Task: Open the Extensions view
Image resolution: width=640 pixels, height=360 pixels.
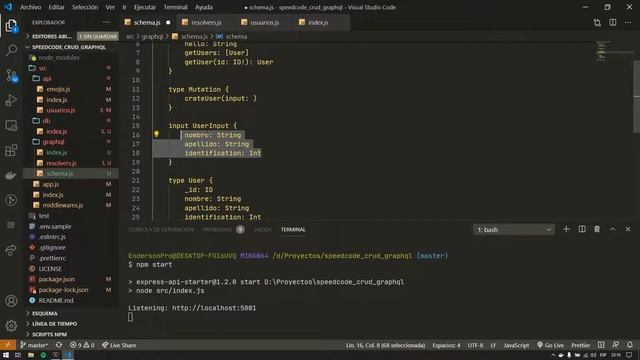Action: pyautogui.click(x=11, y=150)
